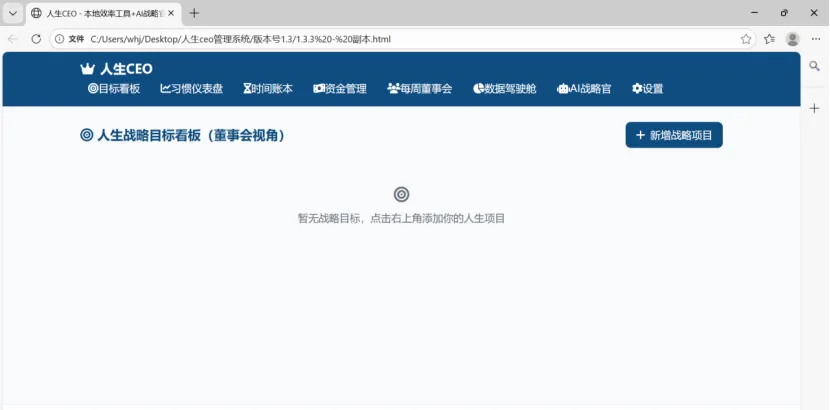
Task: Switch to 资金管理 section
Action: coord(340,89)
